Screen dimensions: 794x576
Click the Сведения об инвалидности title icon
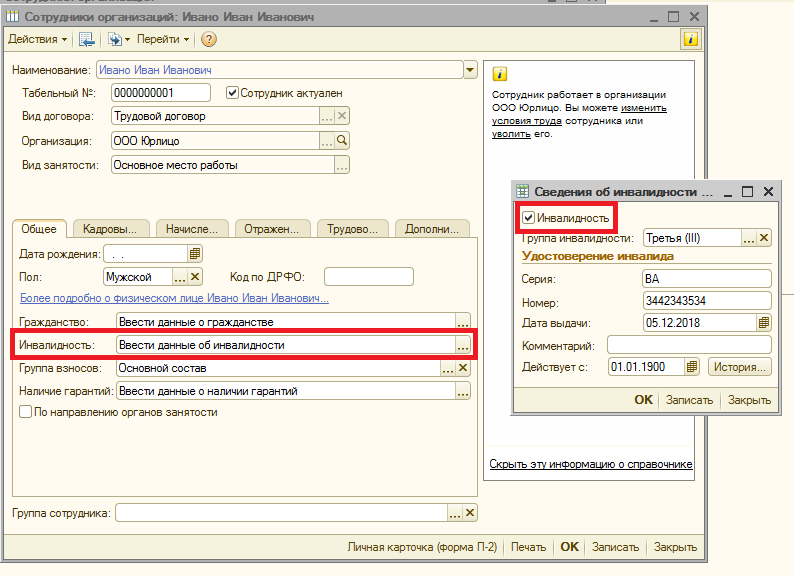pyautogui.click(x=522, y=191)
